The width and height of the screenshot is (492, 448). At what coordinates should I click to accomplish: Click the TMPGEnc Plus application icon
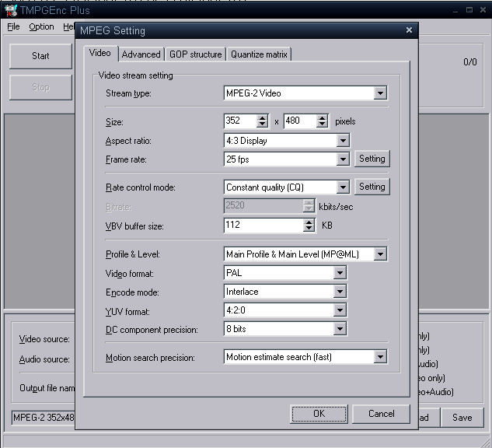click(x=11, y=10)
